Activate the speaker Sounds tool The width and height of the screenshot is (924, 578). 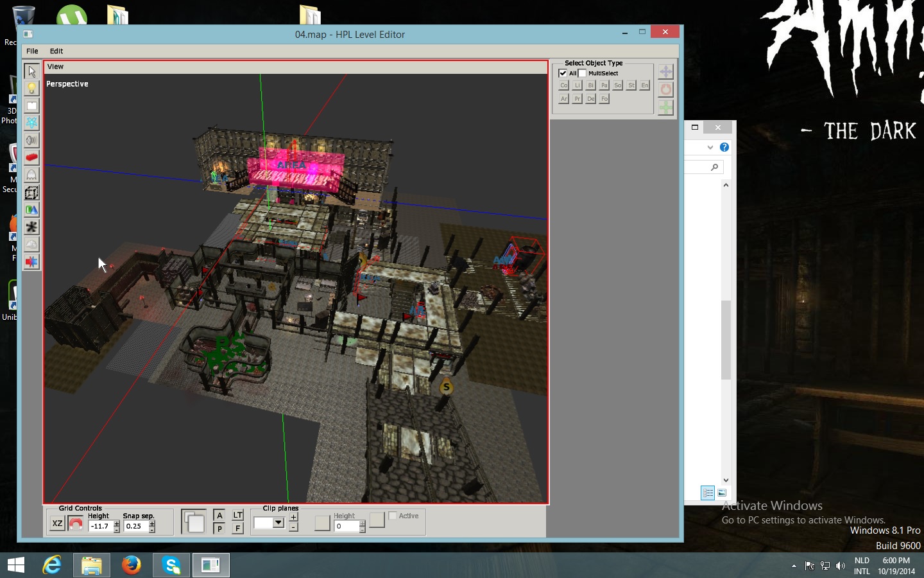[x=31, y=141]
